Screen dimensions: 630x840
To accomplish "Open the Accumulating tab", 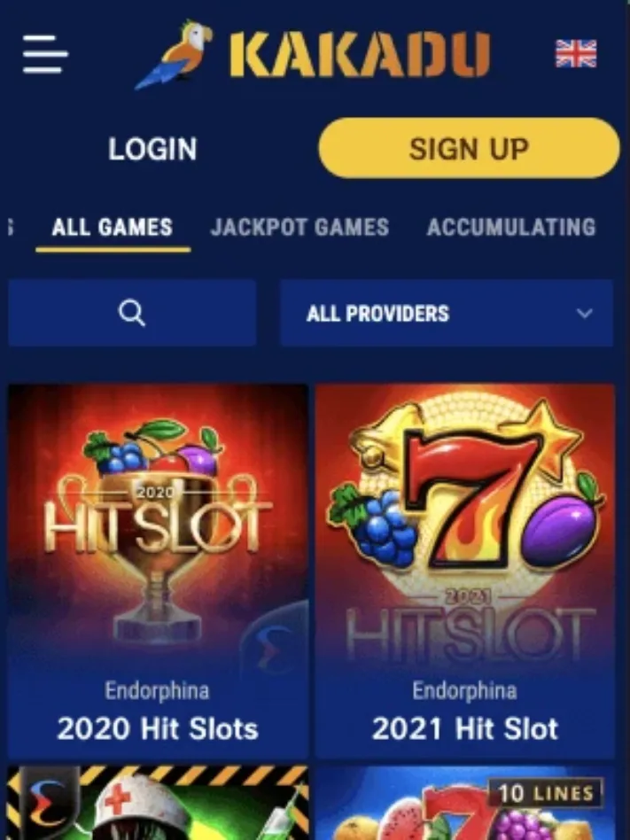I will [x=511, y=227].
